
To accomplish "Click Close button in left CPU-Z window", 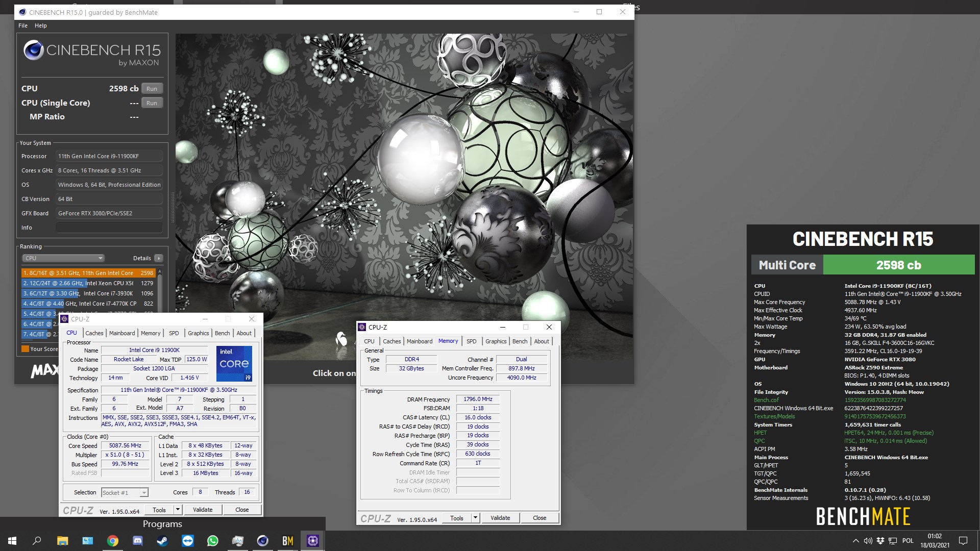I will 242,510.
